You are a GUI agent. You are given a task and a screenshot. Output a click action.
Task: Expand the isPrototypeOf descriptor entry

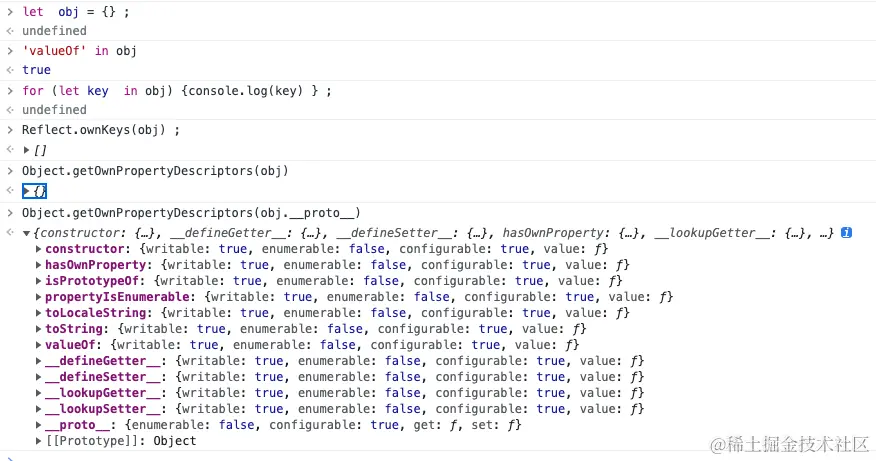pyautogui.click(x=39, y=281)
